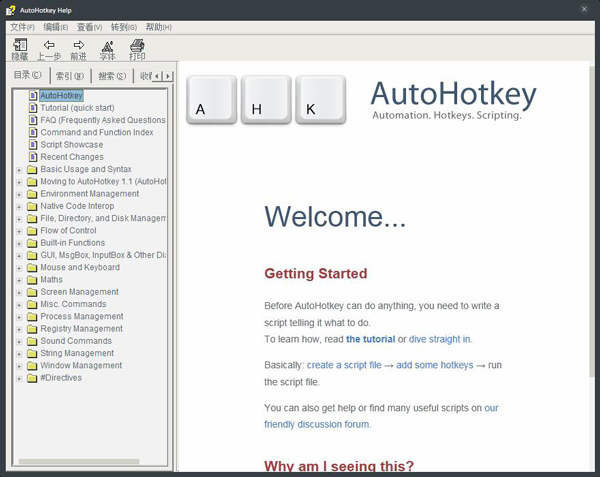Switch to the 索引(N) tab
The height and width of the screenshot is (477, 600).
point(70,76)
